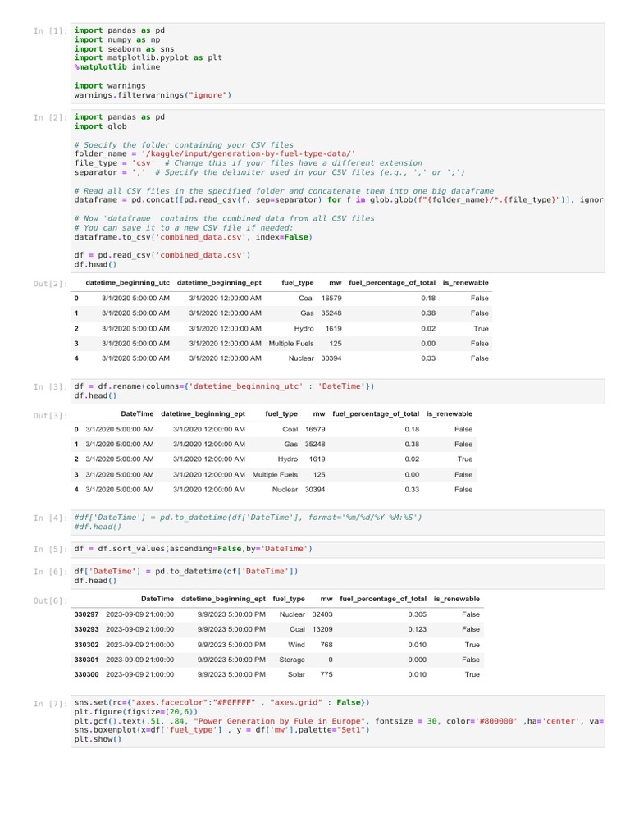The image size is (630, 840).
Task: Click 'Solar' cell in Out[6] table
Action: click(296, 675)
